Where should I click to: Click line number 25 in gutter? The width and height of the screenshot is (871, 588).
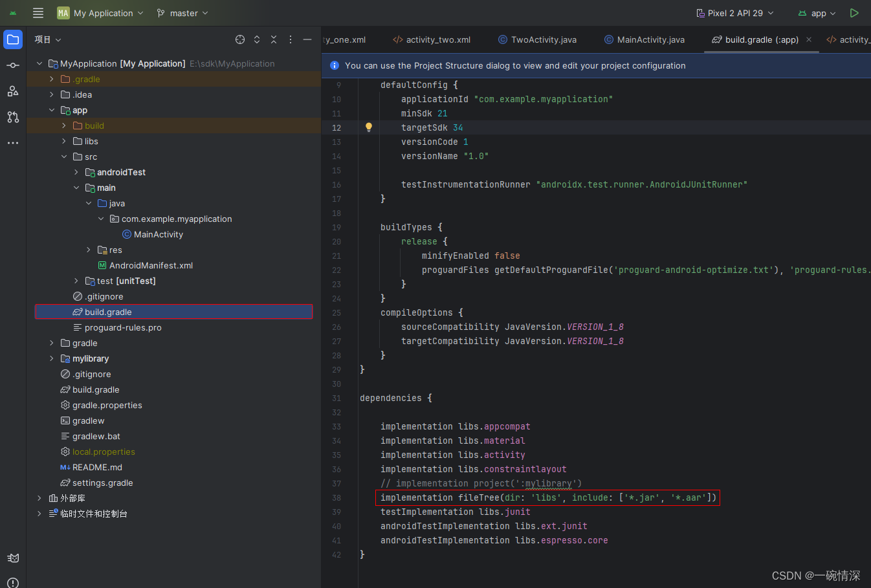(336, 312)
